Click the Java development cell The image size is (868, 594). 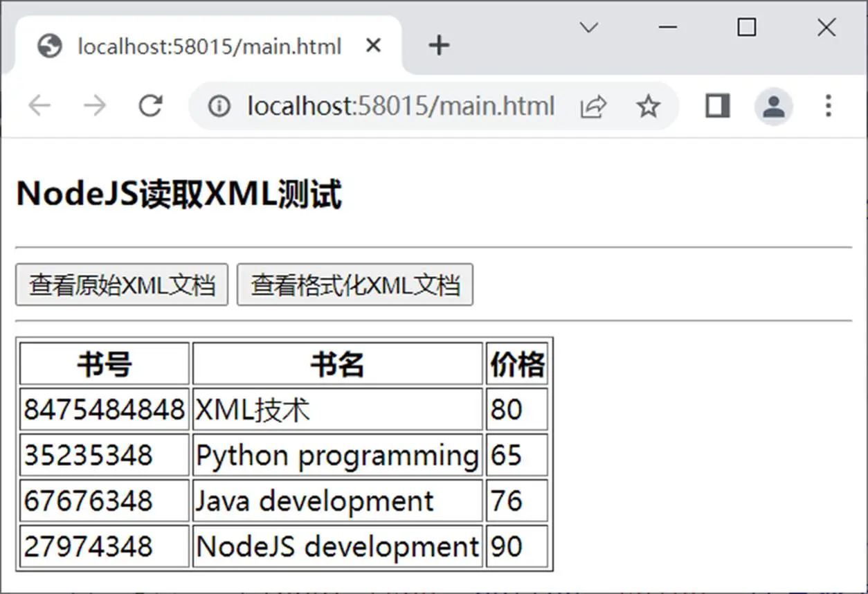(x=337, y=501)
